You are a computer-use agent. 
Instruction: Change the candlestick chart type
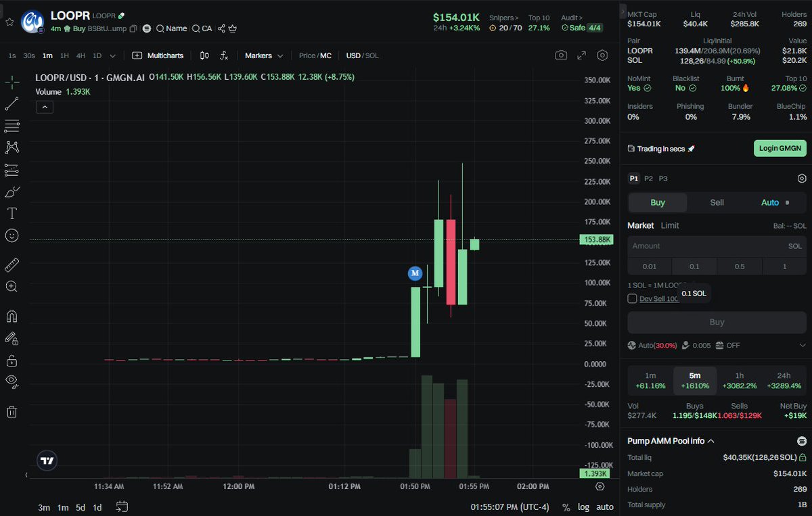(204, 55)
